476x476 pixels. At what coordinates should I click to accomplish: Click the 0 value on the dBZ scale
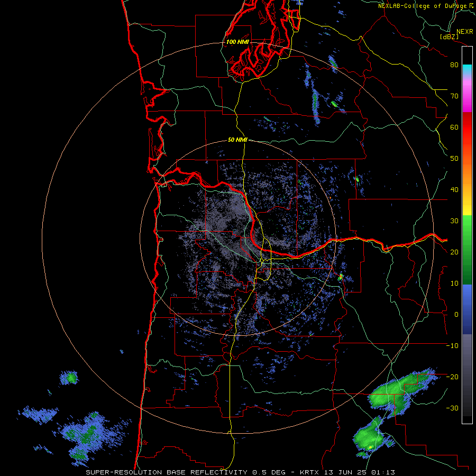(x=456, y=315)
